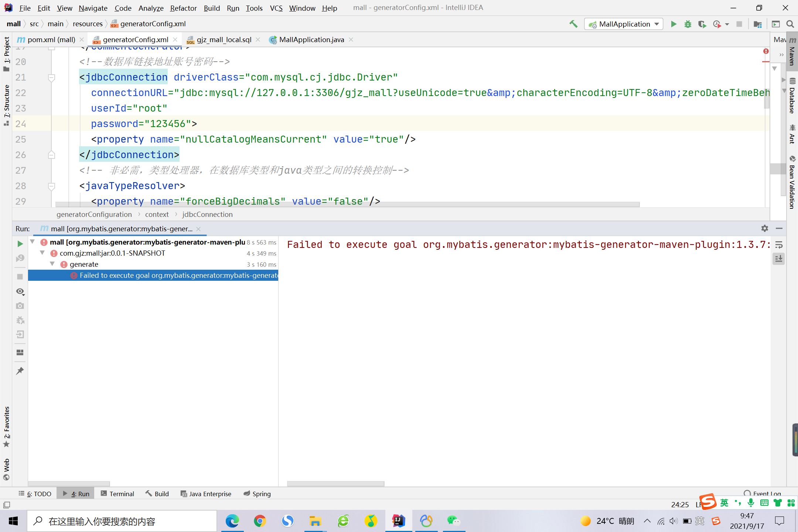Click the stop icon in main toolbar
This screenshot has height=532, width=798.
pyautogui.click(x=739, y=24)
